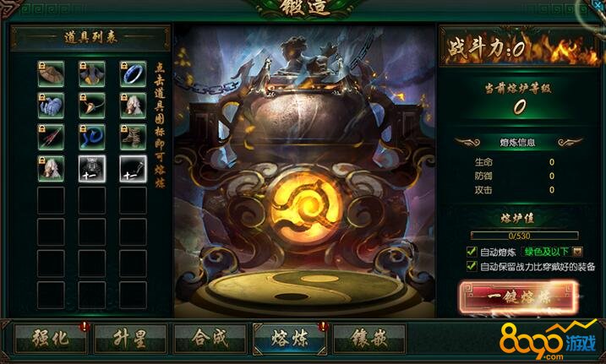The image size is (606, 364).
Task: Click the 熔炉值 0/530 progress bar
Action: click(x=525, y=236)
